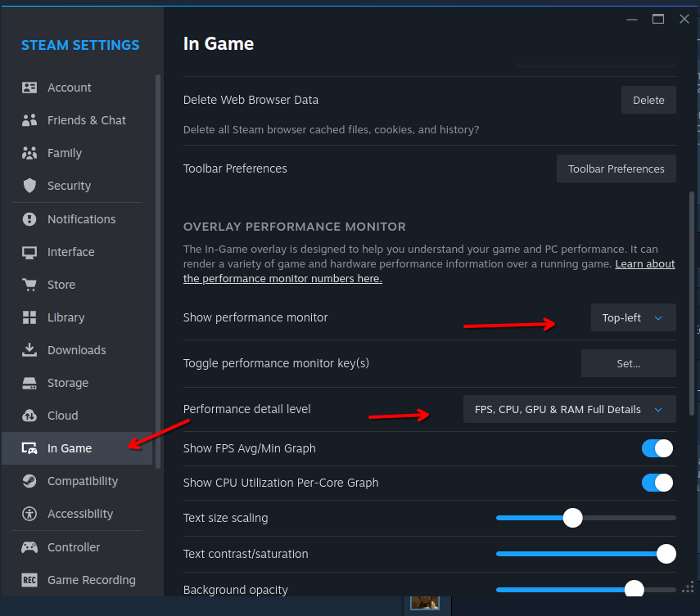
Task: Click the Delete web browser data button
Action: pyautogui.click(x=648, y=100)
